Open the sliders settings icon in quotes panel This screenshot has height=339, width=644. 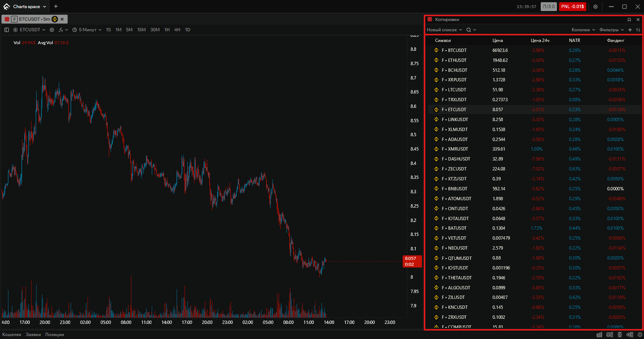(x=638, y=30)
